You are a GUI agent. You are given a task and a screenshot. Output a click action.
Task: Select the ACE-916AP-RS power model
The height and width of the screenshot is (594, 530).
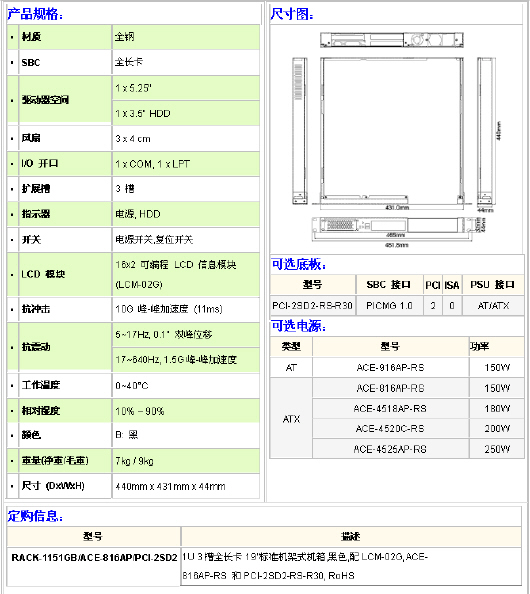click(391, 367)
